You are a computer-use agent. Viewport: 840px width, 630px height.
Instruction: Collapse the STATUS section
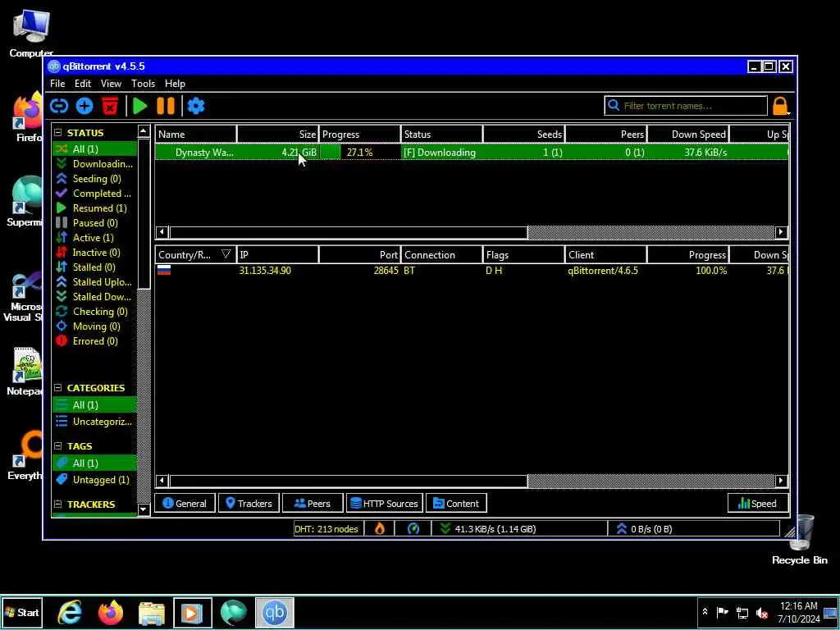pos(58,132)
